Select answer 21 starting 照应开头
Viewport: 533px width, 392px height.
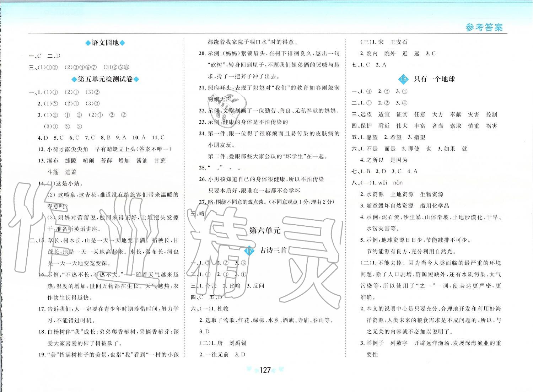[269, 87]
